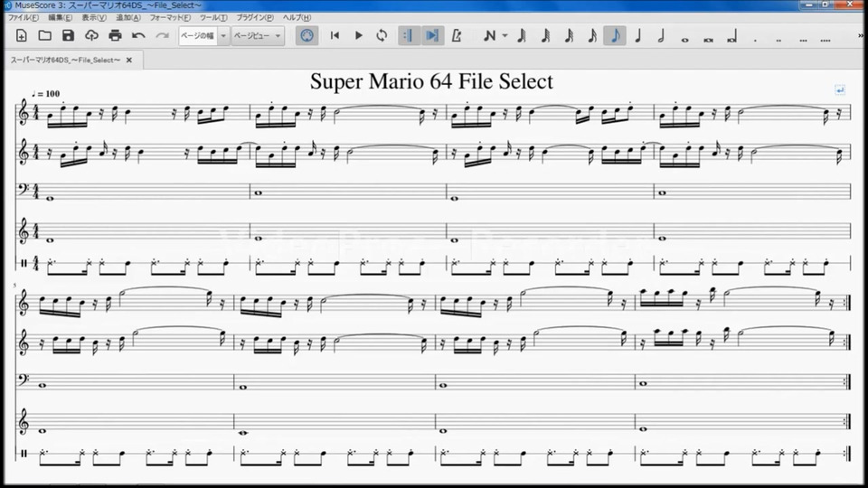868x488 pixels.
Task: Toggle pan score during playback
Action: (432, 36)
